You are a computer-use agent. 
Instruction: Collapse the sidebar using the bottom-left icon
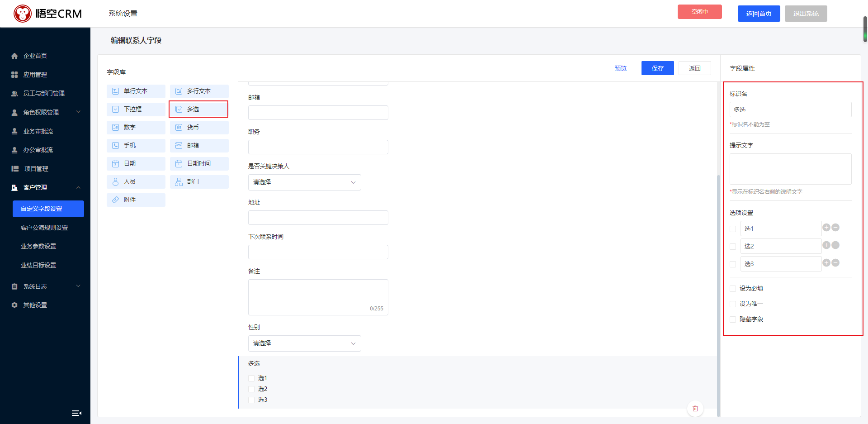76,413
